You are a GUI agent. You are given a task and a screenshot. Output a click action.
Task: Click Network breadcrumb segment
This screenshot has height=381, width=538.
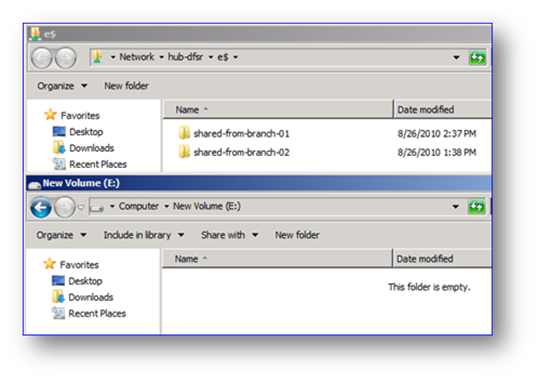pyautogui.click(x=137, y=57)
